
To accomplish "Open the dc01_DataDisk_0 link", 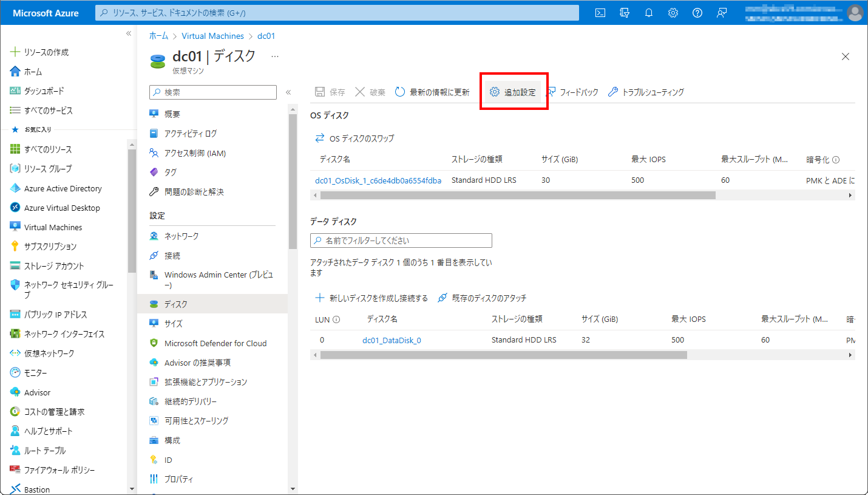I will [392, 340].
